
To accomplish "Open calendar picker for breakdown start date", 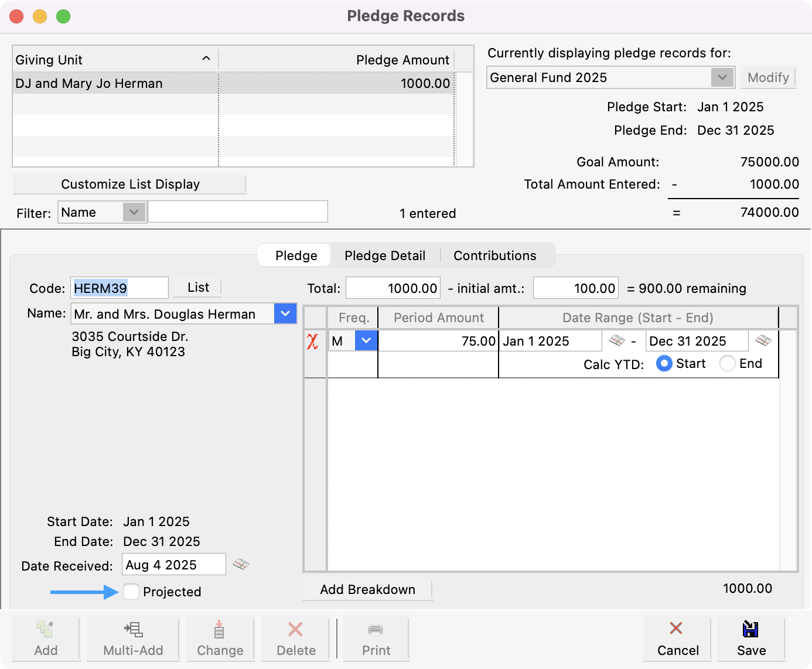I will pyautogui.click(x=617, y=340).
